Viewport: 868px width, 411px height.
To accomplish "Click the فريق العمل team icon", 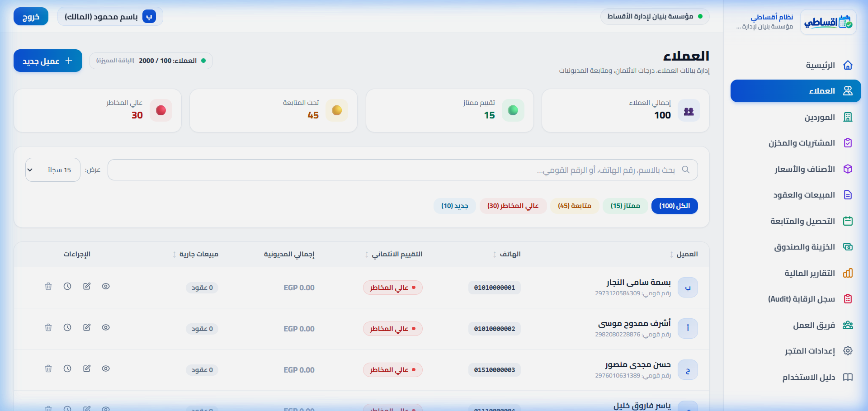I will point(848,325).
